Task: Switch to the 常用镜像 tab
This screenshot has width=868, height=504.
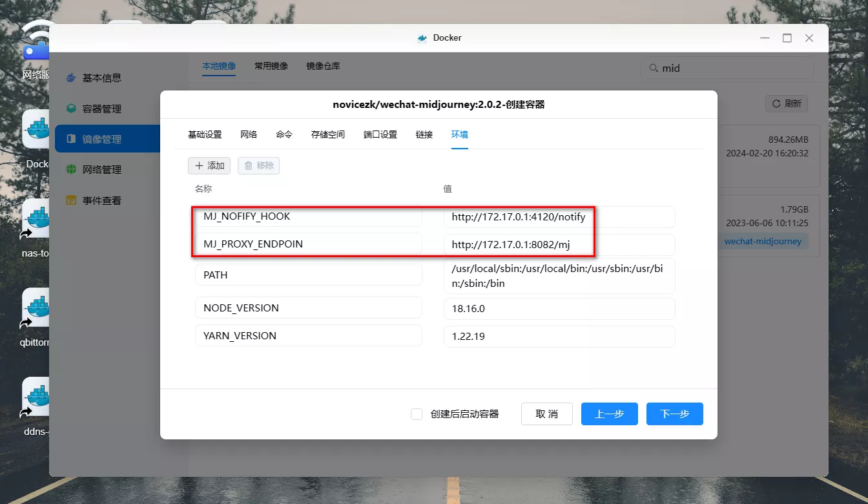Action: point(271,66)
